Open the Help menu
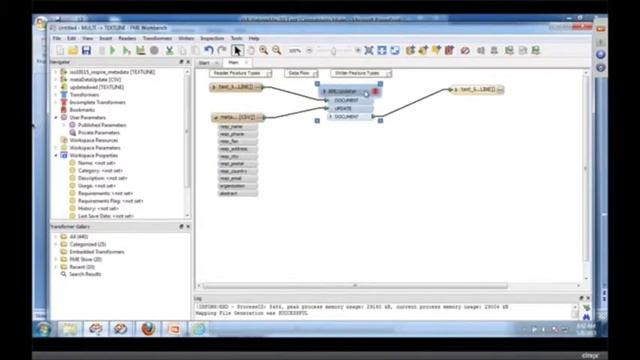The width and height of the screenshot is (640, 360). 254,38
